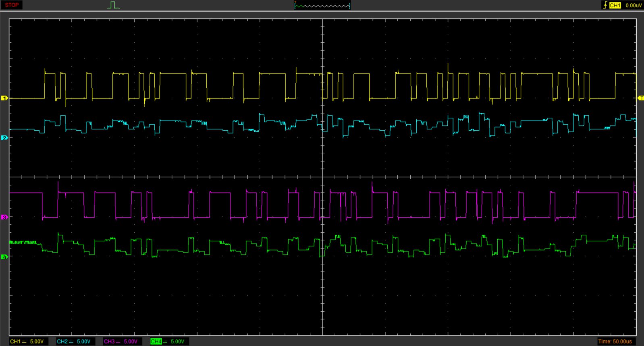Select the CH3 5.00V scale readout
Screen dimensions: 644x346
(122, 341)
